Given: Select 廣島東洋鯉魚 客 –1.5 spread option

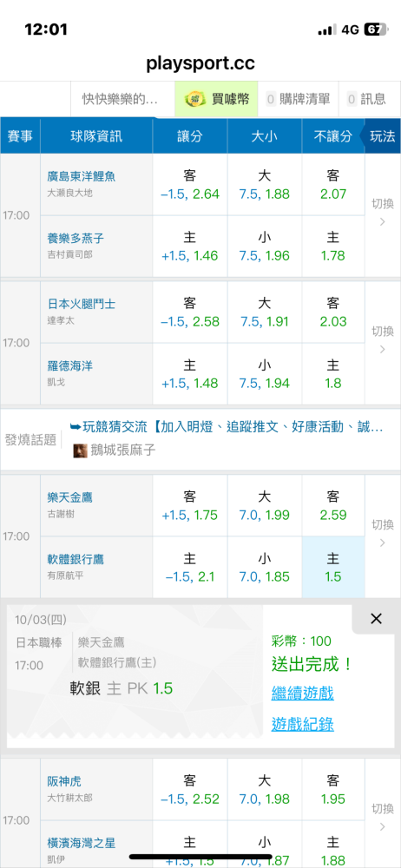Looking at the screenshot, I should click(x=190, y=185).
